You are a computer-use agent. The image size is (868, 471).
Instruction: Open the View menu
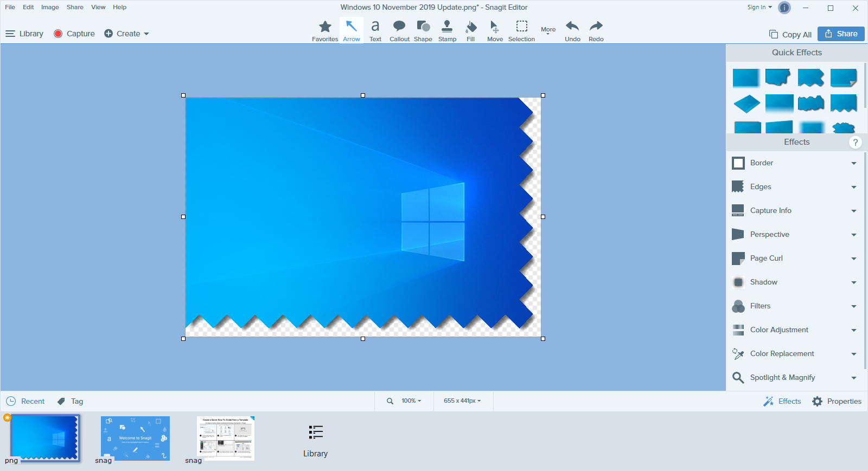pos(98,7)
